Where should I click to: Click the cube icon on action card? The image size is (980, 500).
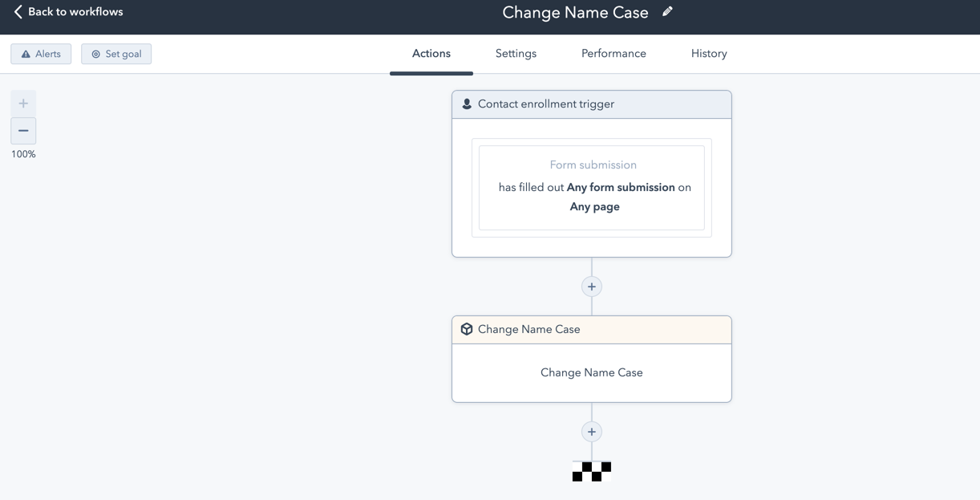point(467,329)
